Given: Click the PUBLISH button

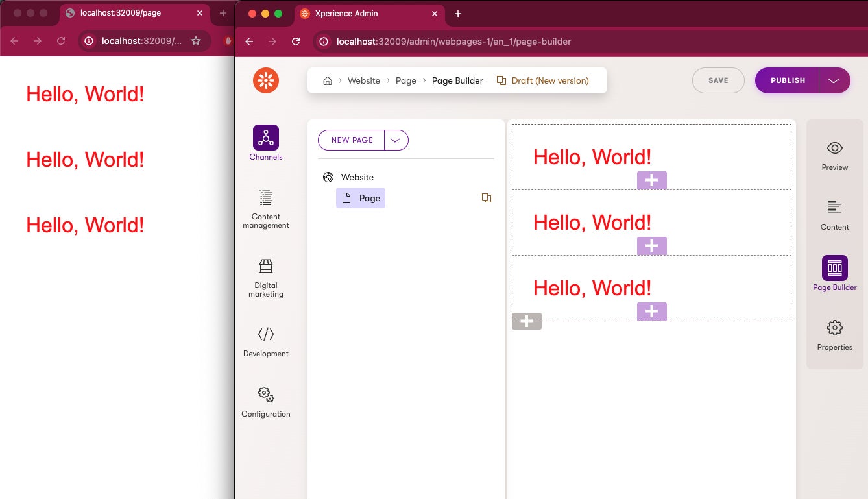Looking at the screenshot, I should 786,80.
